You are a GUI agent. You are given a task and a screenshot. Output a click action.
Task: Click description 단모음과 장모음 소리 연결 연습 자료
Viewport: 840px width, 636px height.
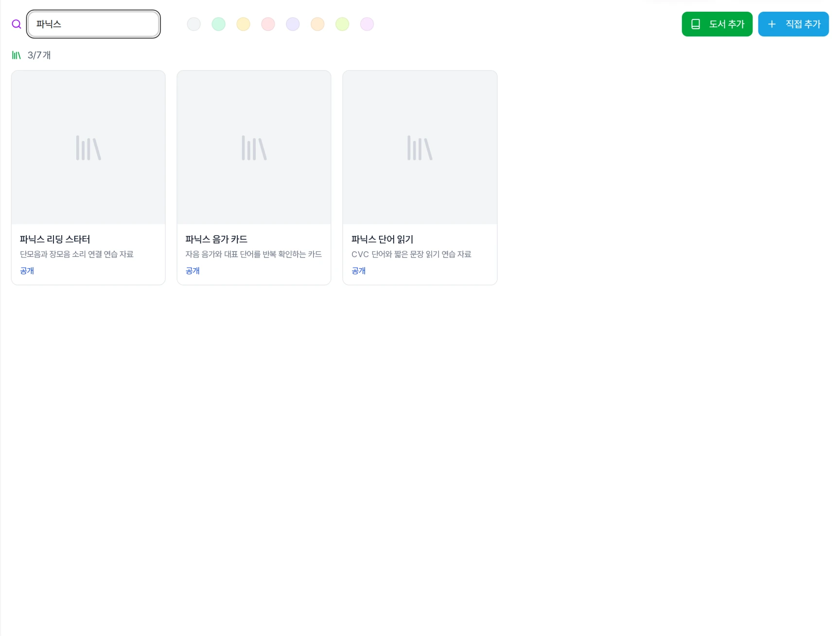tap(76, 254)
